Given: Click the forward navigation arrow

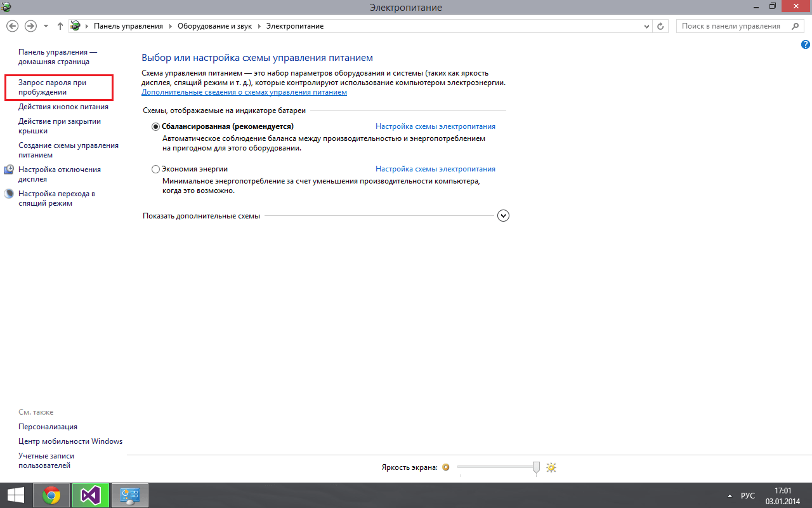Looking at the screenshot, I should [30, 26].
